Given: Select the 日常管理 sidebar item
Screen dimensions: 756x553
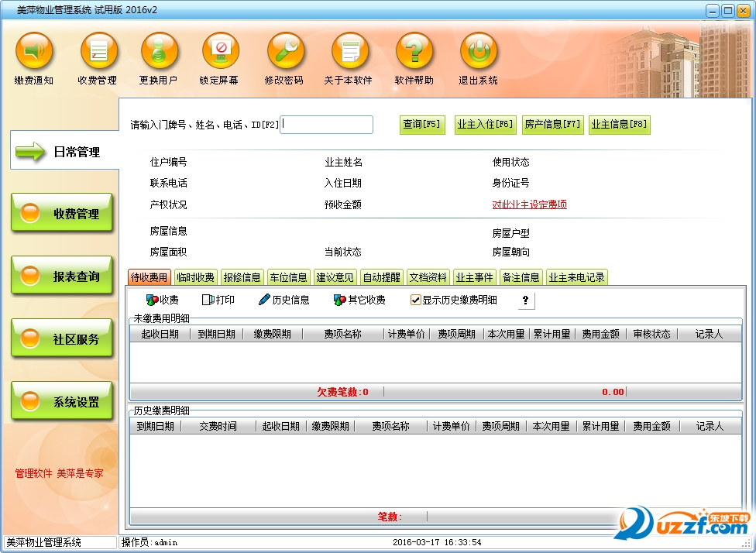Looking at the screenshot, I should point(64,151).
